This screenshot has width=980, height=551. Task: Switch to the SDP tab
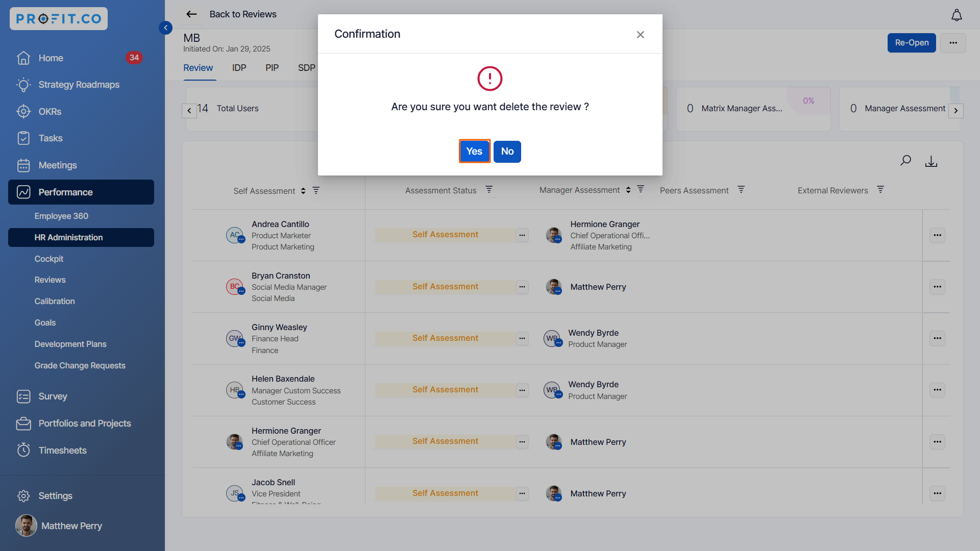click(306, 68)
